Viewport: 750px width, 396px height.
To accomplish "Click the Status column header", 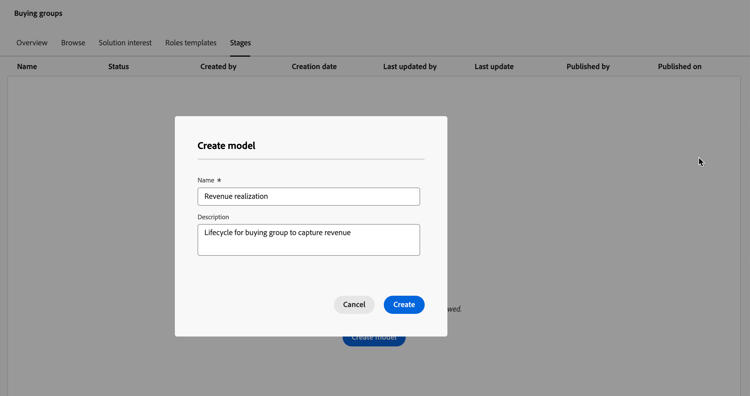I will (119, 66).
